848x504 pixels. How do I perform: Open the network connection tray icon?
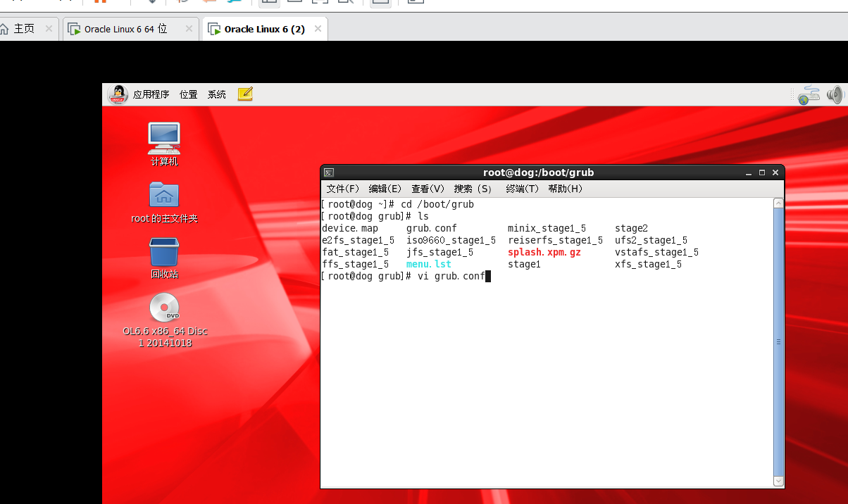tap(809, 95)
